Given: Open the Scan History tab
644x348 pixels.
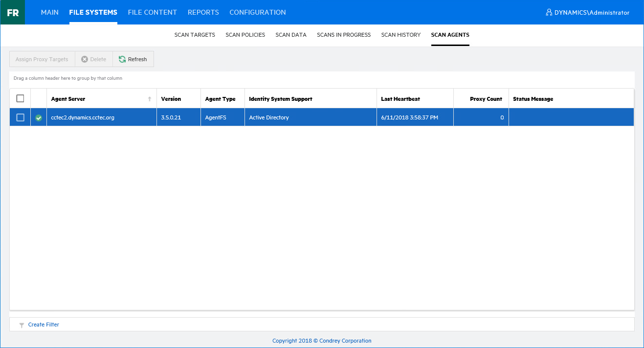Looking at the screenshot, I should [400, 35].
